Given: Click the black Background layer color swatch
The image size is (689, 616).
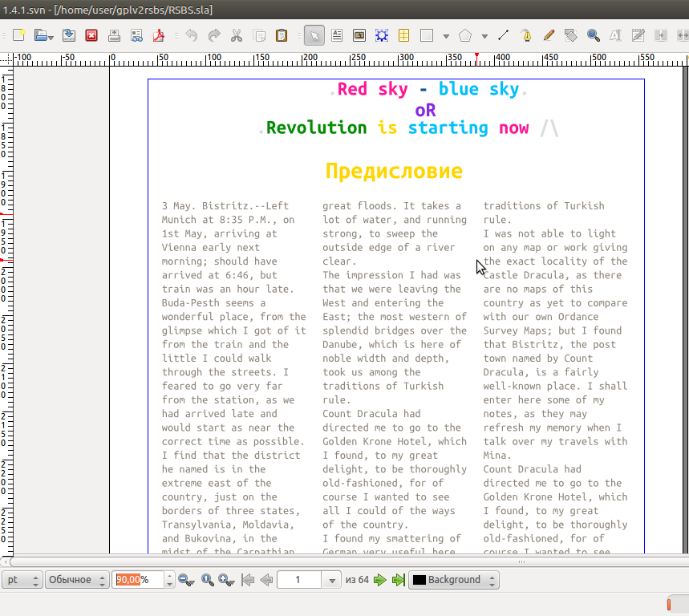Looking at the screenshot, I should [419, 580].
